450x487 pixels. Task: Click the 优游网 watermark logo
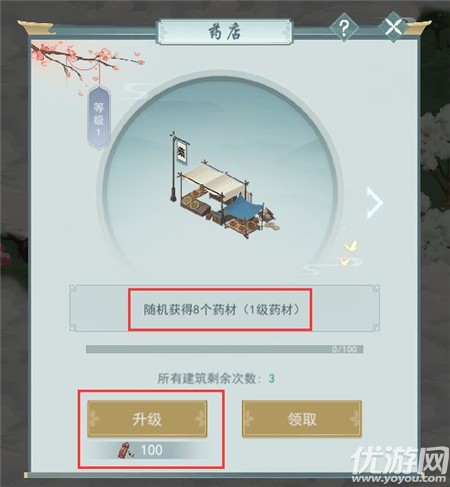[x=400, y=460]
